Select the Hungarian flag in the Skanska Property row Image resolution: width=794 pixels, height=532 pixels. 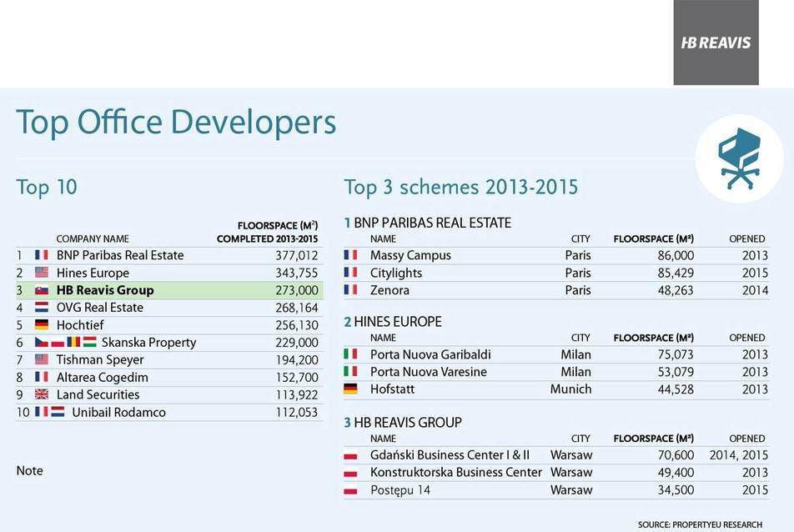pos(89,342)
